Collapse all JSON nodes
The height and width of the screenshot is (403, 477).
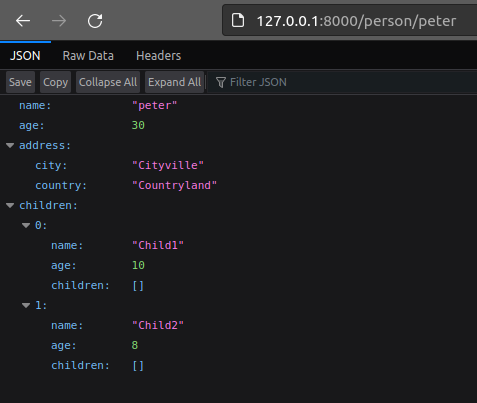coord(108,82)
